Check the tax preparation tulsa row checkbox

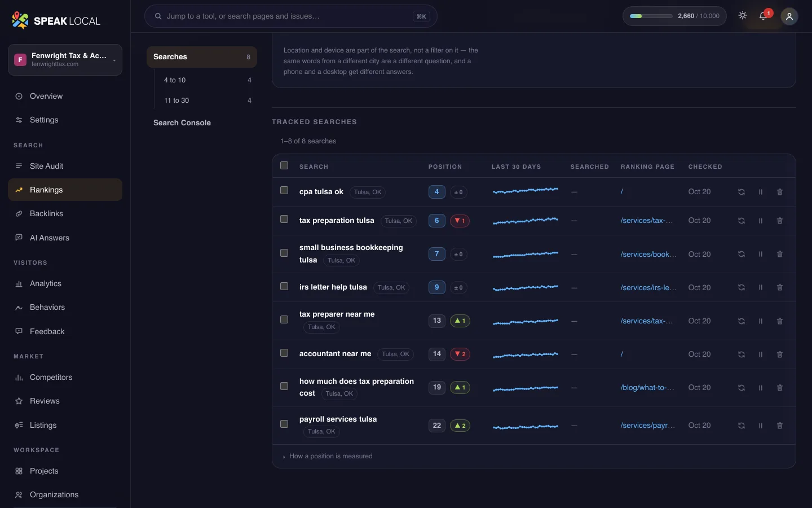[x=284, y=219]
